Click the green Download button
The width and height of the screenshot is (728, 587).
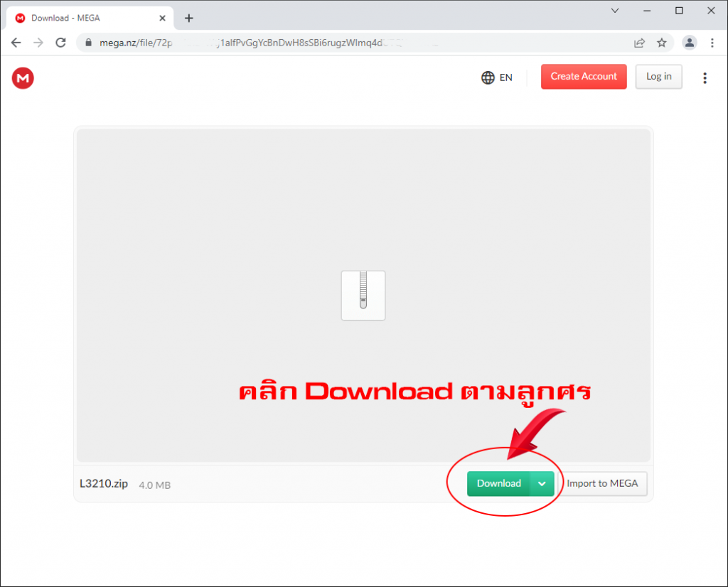pyautogui.click(x=498, y=483)
